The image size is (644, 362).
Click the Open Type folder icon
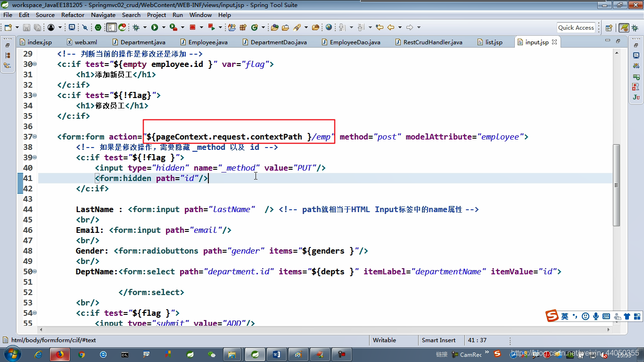pyautogui.click(x=275, y=27)
